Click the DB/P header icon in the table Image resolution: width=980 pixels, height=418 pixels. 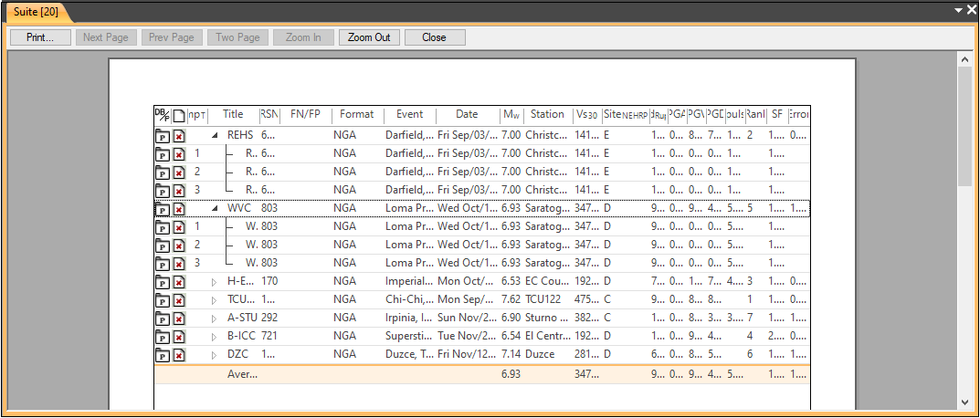(162, 115)
